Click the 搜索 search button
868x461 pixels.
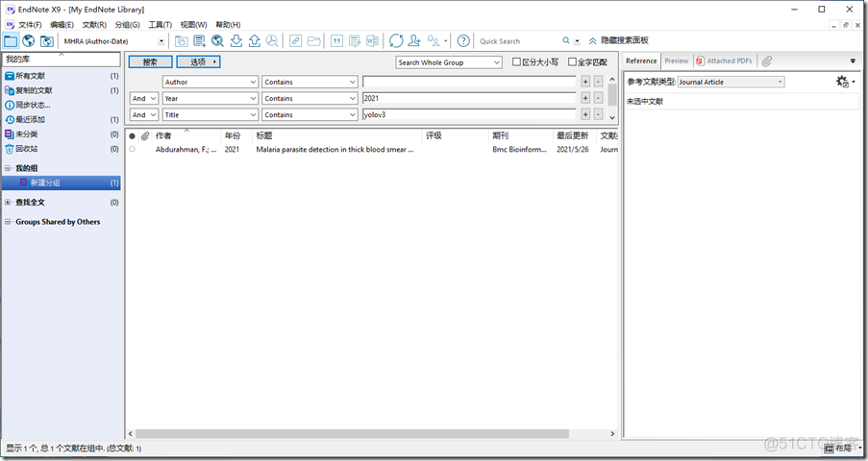150,62
